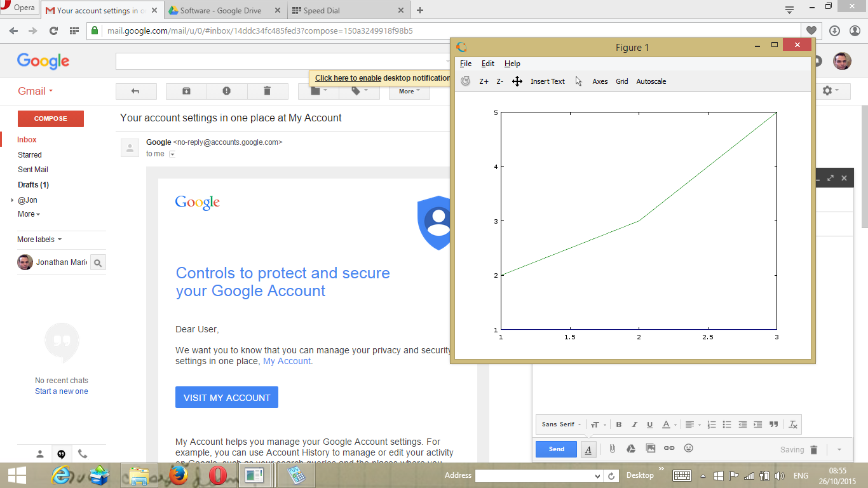Open the Edit menu in Figure 1

(x=488, y=64)
